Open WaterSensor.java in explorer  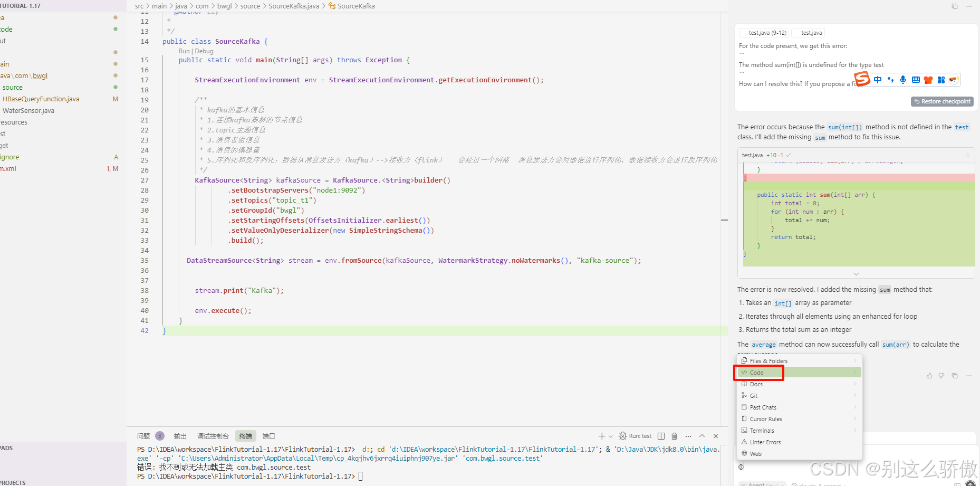28,111
